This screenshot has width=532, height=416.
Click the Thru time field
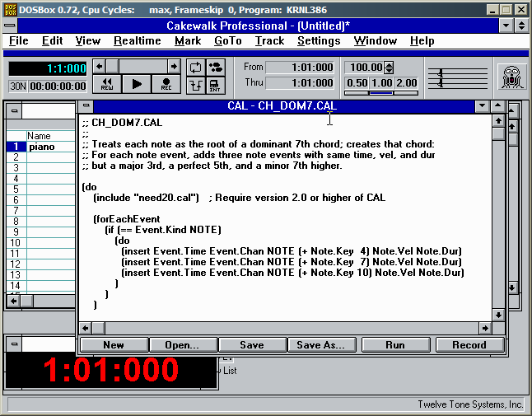[300, 83]
